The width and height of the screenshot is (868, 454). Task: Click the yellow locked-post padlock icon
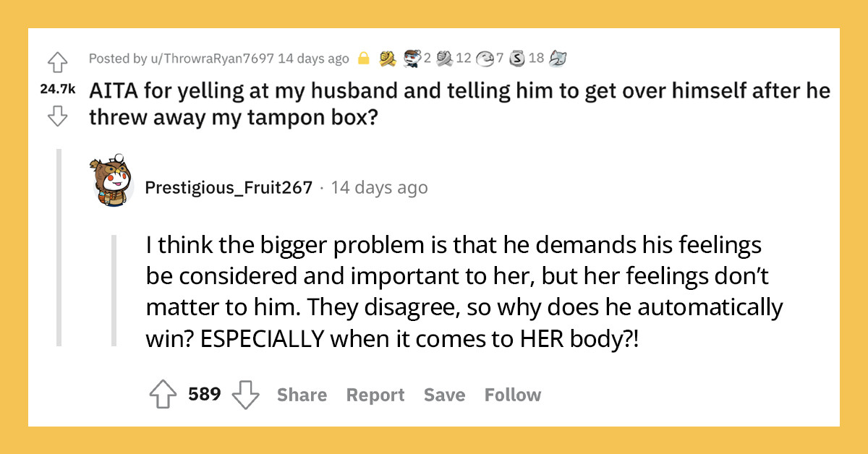tap(363, 58)
